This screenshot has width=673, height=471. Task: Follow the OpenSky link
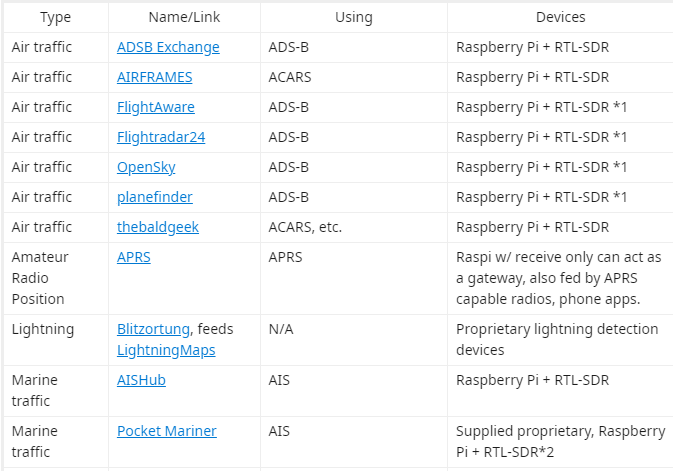pos(146,167)
